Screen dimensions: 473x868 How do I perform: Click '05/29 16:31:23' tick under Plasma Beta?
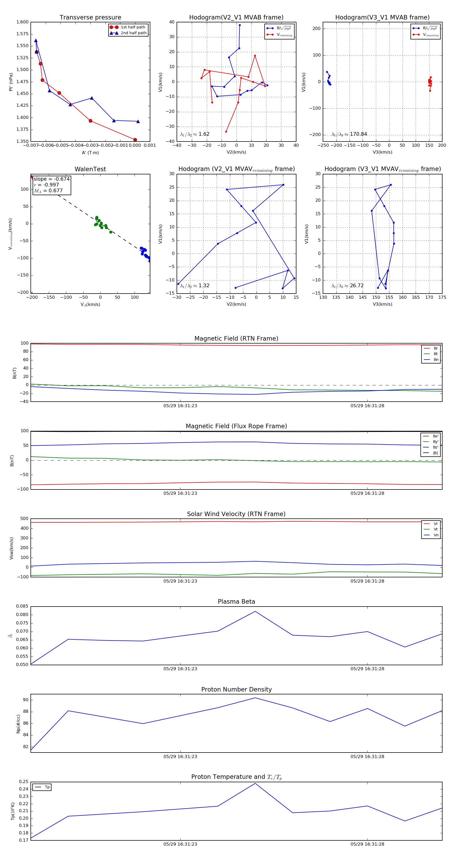(x=180, y=669)
